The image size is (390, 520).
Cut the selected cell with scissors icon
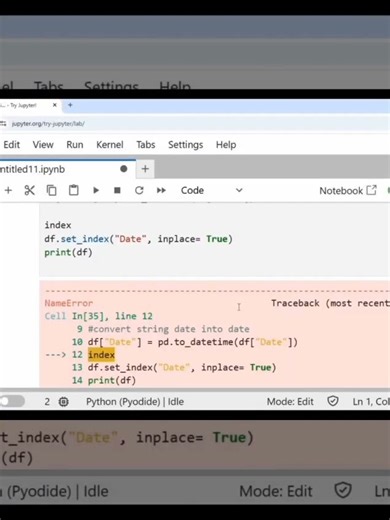29,190
